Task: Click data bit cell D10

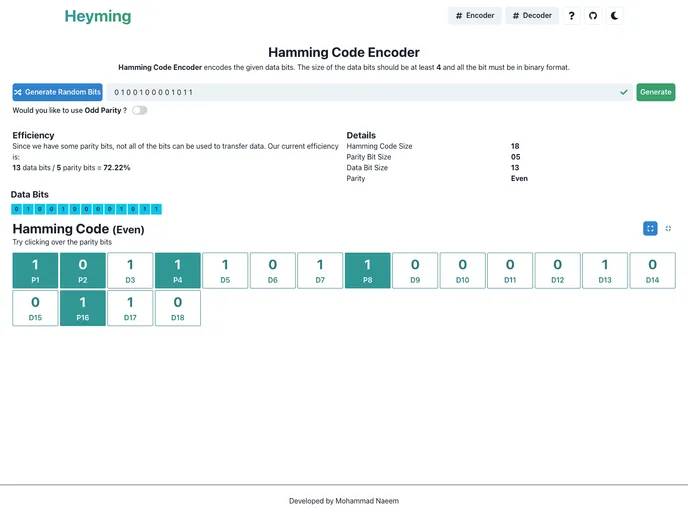Action: pos(462,270)
